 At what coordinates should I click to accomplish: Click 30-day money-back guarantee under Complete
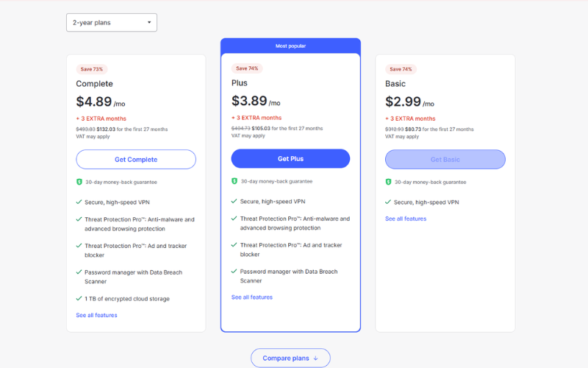(121, 182)
